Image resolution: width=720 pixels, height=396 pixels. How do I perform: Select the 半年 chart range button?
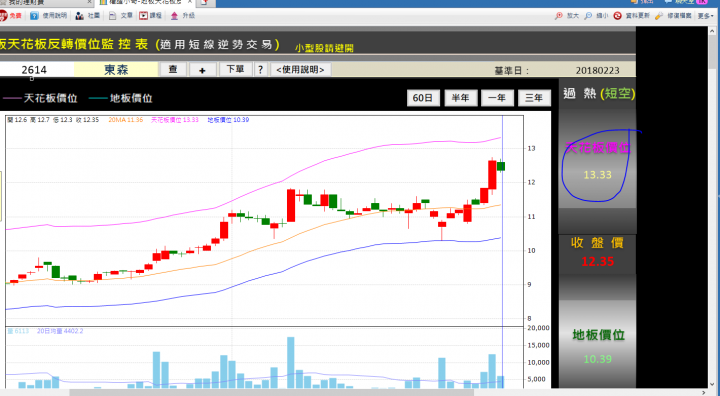[x=461, y=98]
